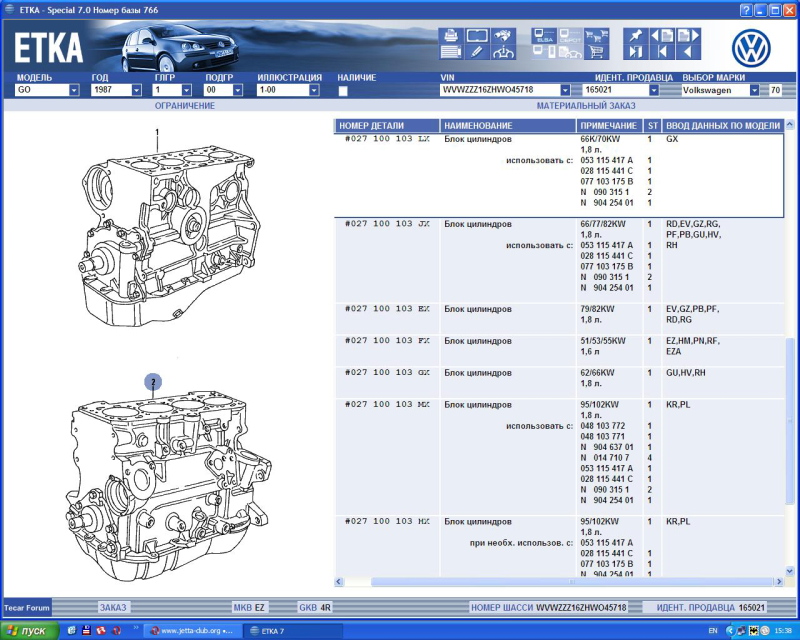The image size is (800, 640).
Task: Click the Volkswagen logo
Action: pos(751,48)
